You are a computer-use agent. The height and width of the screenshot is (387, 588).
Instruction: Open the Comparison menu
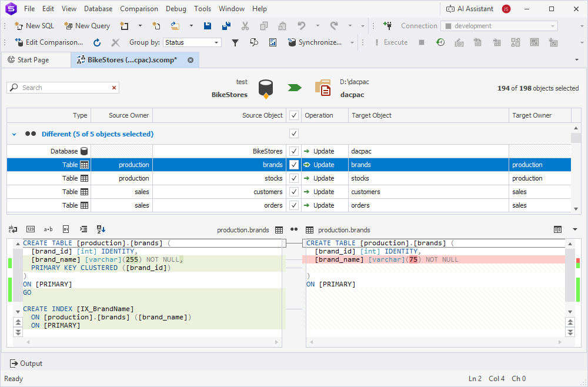coord(139,9)
